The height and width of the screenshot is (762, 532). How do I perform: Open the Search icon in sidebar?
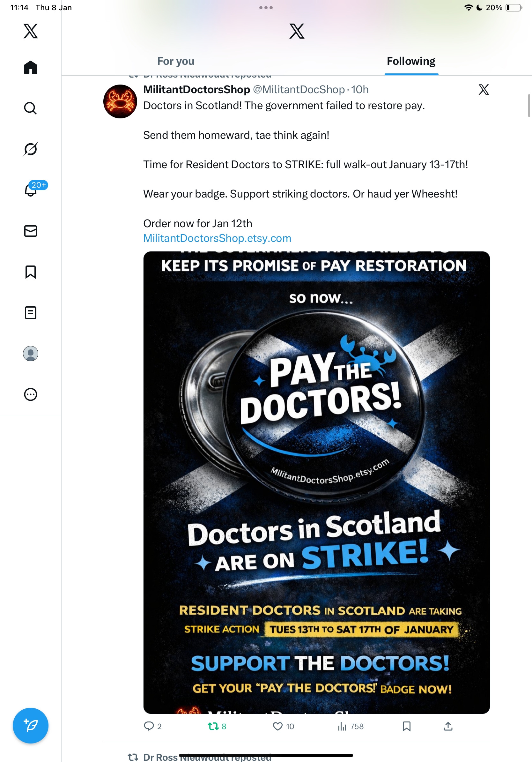pos(31,108)
